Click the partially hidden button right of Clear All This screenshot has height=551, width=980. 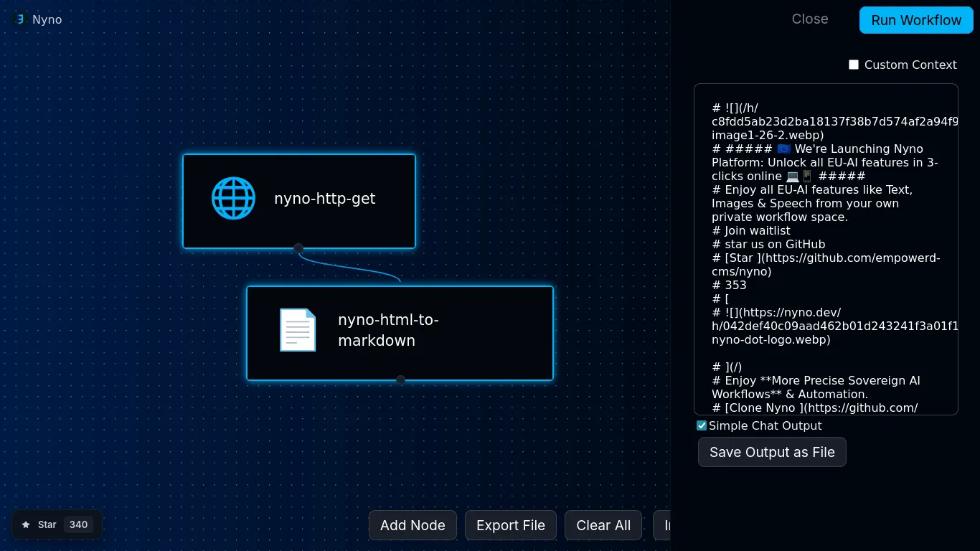[663, 525]
